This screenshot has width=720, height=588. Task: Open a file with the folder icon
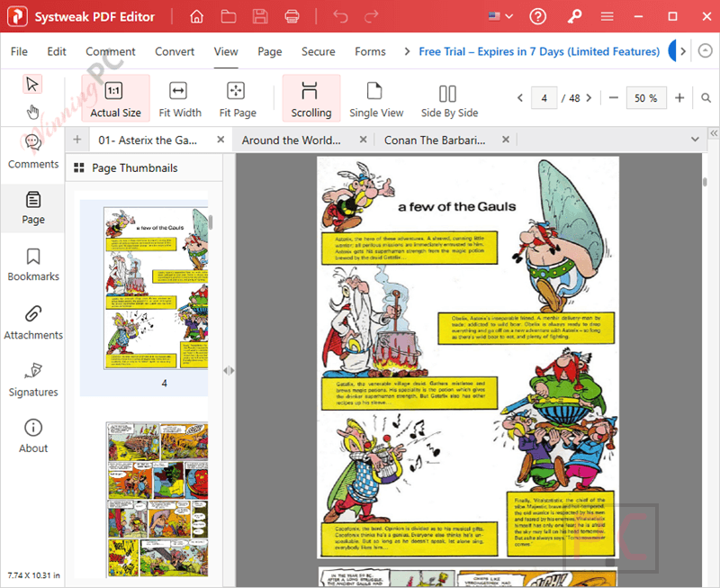229,16
